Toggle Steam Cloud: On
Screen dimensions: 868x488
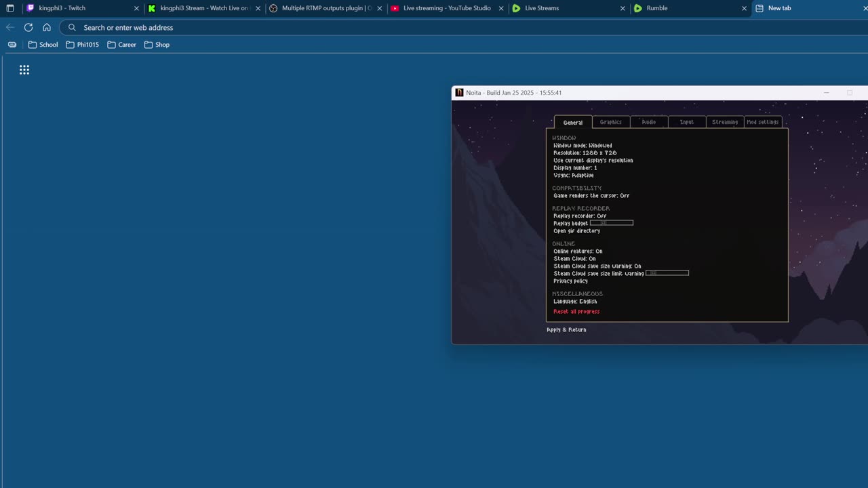pyautogui.click(x=574, y=259)
